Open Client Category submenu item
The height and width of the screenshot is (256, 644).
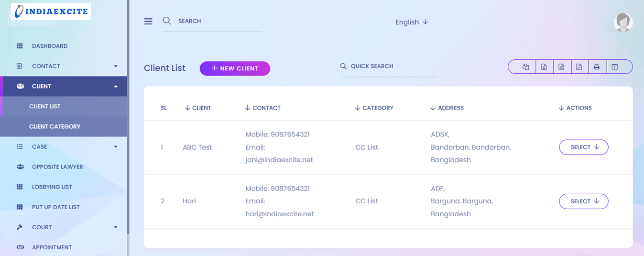[x=55, y=127]
